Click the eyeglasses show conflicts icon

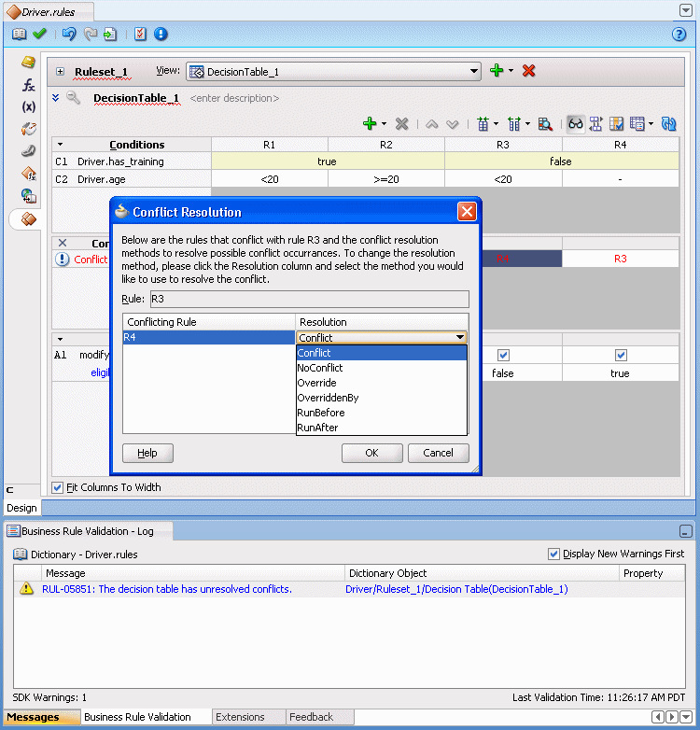coord(575,124)
